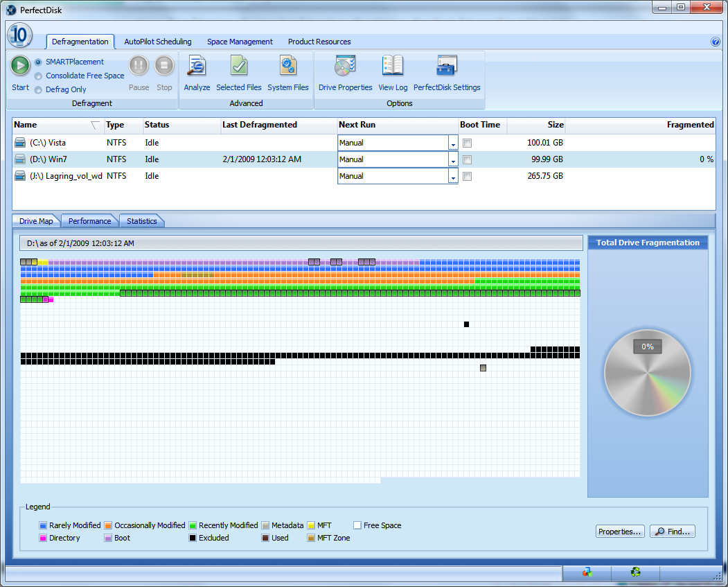Viewport: 728px width, 587px height.
Task: Click the Rarely Modified blue legend swatch
Action: [43, 526]
